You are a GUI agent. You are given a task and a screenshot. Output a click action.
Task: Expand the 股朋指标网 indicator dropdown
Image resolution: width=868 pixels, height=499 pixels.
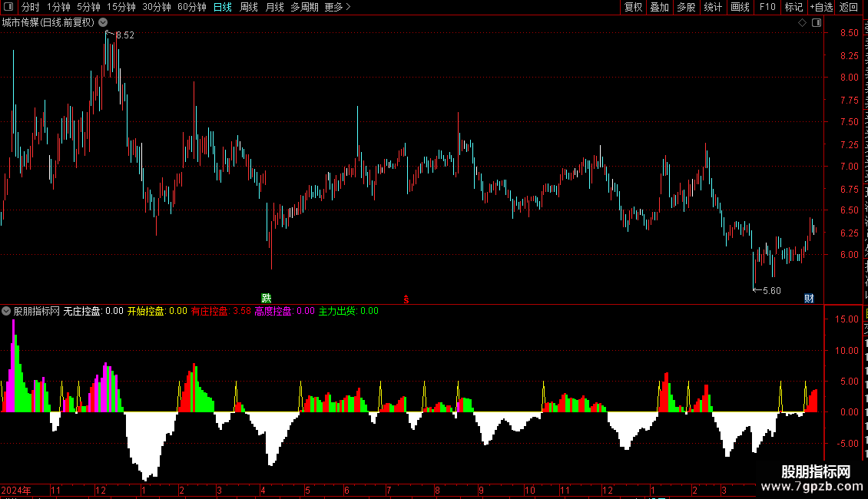pyautogui.click(x=6, y=311)
